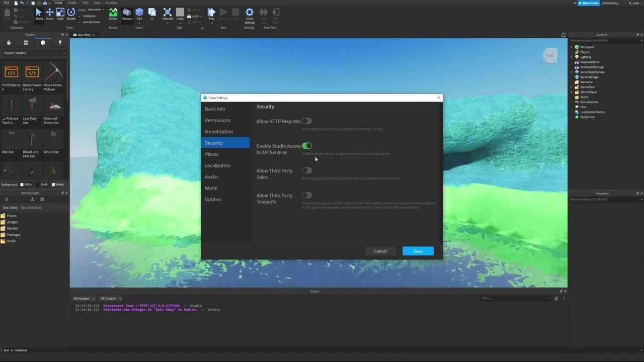Image resolution: width=644 pixels, height=362 pixels.
Task: Click the Asset Manager list menu icon
Action: (7, 199)
